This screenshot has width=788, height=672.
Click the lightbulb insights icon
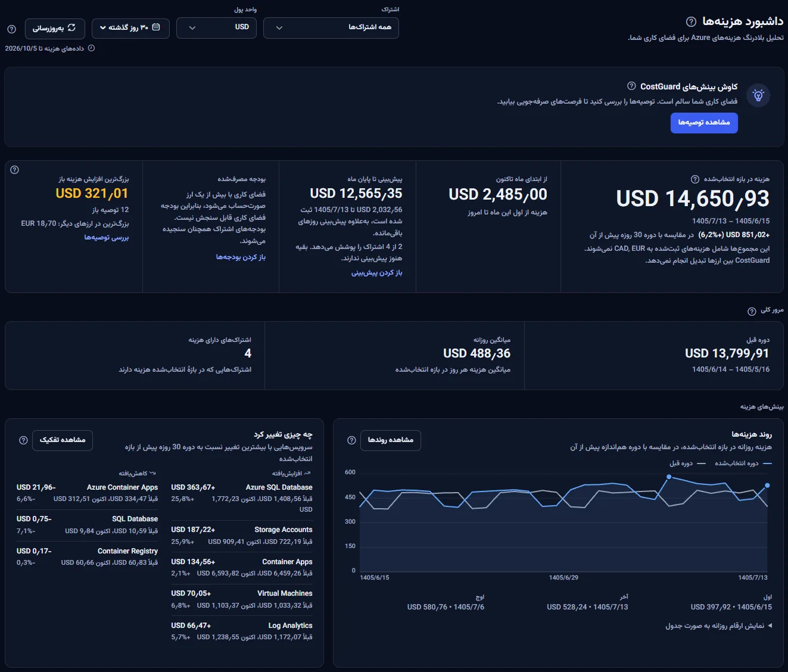pos(758,95)
